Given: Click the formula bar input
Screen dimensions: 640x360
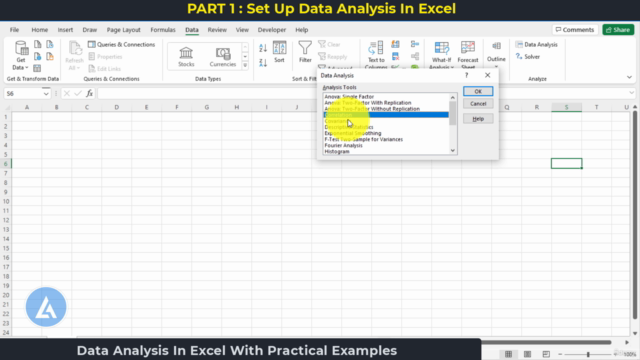Looking at the screenshot, I should coord(363,93).
